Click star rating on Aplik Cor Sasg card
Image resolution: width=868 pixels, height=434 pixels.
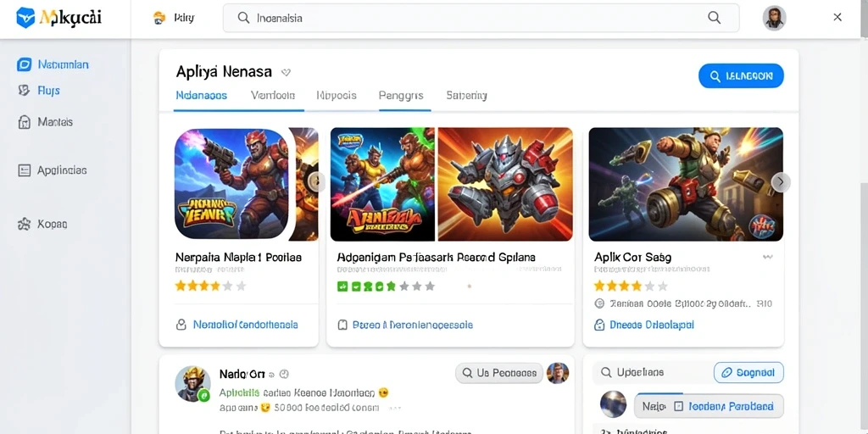pos(631,287)
